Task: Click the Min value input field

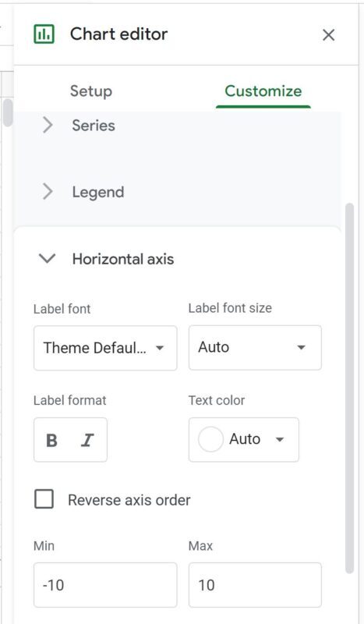Action: click(x=105, y=585)
